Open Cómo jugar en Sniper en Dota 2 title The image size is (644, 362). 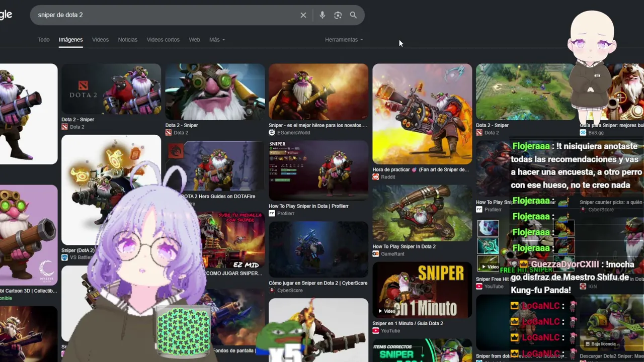[x=318, y=283]
